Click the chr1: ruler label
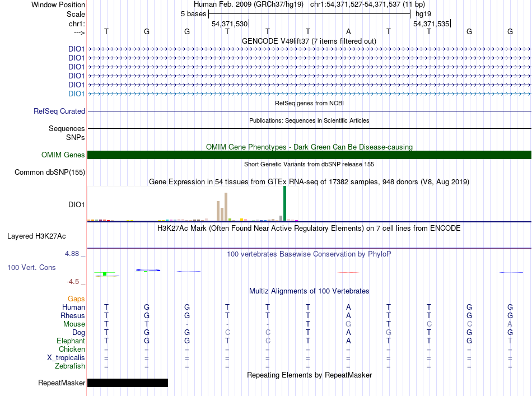 point(77,24)
